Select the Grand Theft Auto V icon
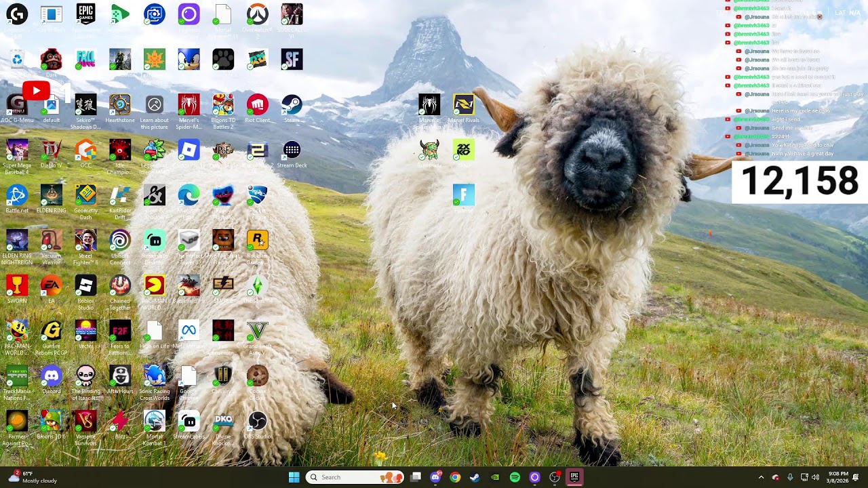Screen dimensions: 868x488 point(257,338)
